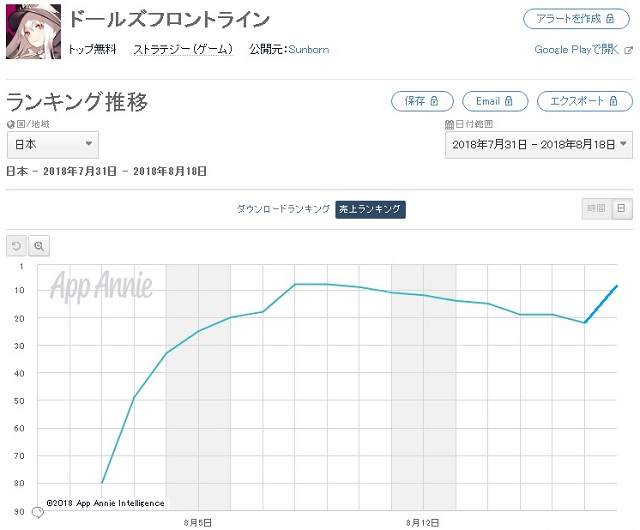The width and height of the screenshot is (640, 530).
Task: Click the Google Playで開く external link
Action: click(x=583, y=49)
